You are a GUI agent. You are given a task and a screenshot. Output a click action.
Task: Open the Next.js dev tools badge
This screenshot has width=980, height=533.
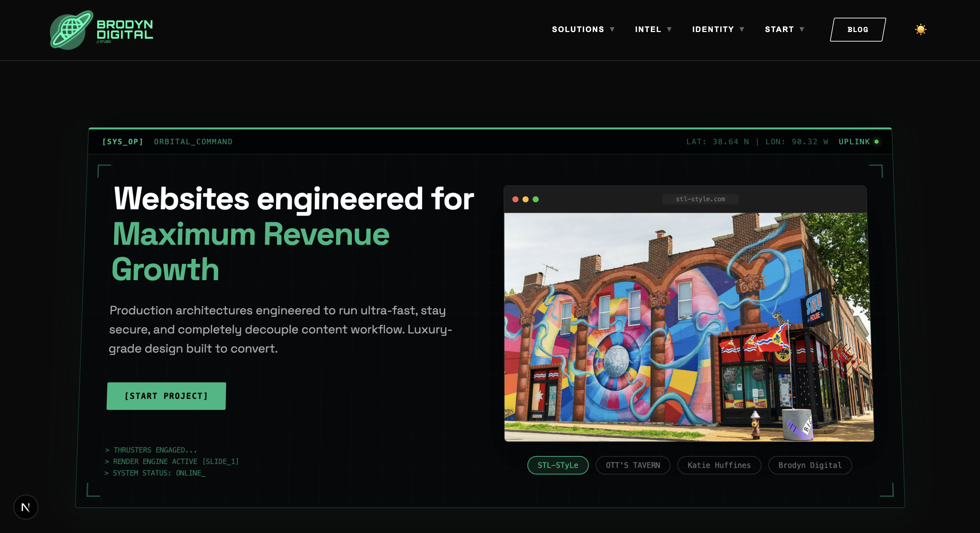coord(26,507)
